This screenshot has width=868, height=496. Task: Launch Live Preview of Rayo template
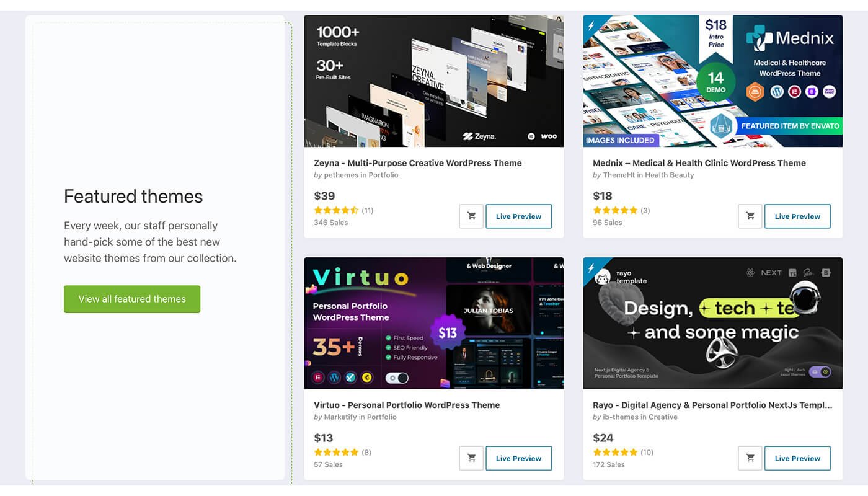coord(797,458)
